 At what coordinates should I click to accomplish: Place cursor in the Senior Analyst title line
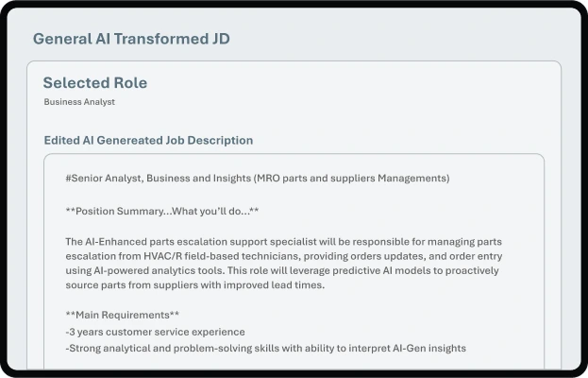(x=258, y=178)
